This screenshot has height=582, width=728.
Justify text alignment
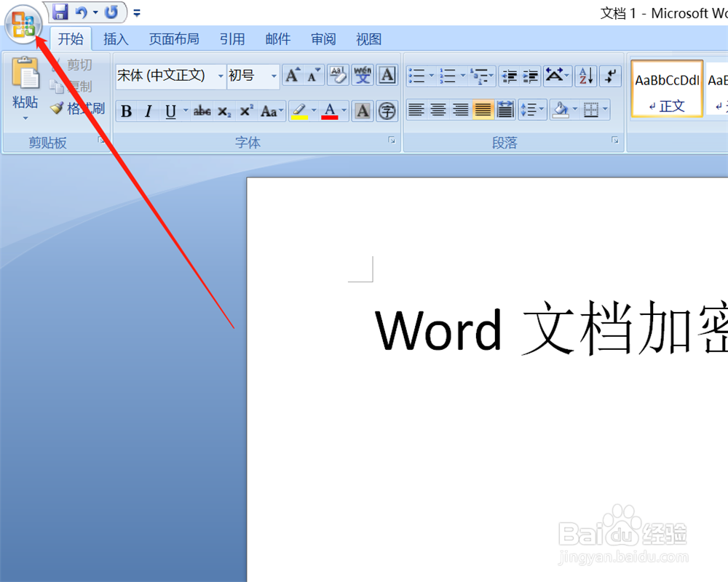pos(483,110)
